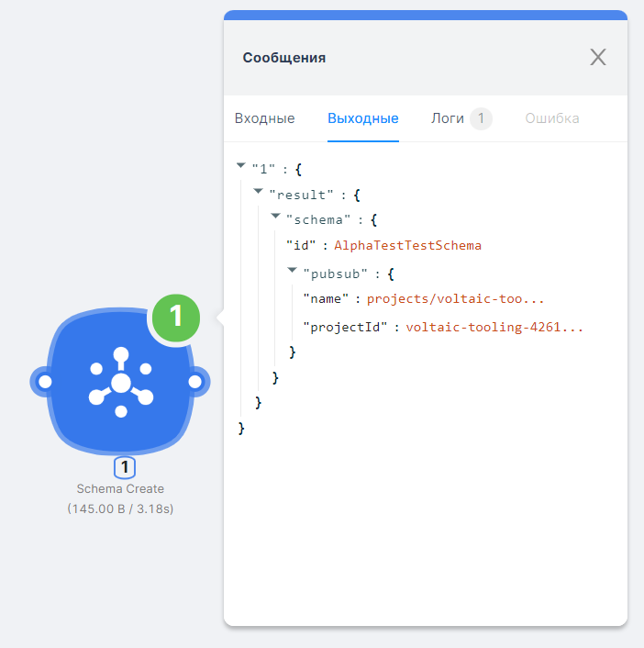Collapse the "pubsub" object arrow
644x648 pixels.
pos(293,270)
